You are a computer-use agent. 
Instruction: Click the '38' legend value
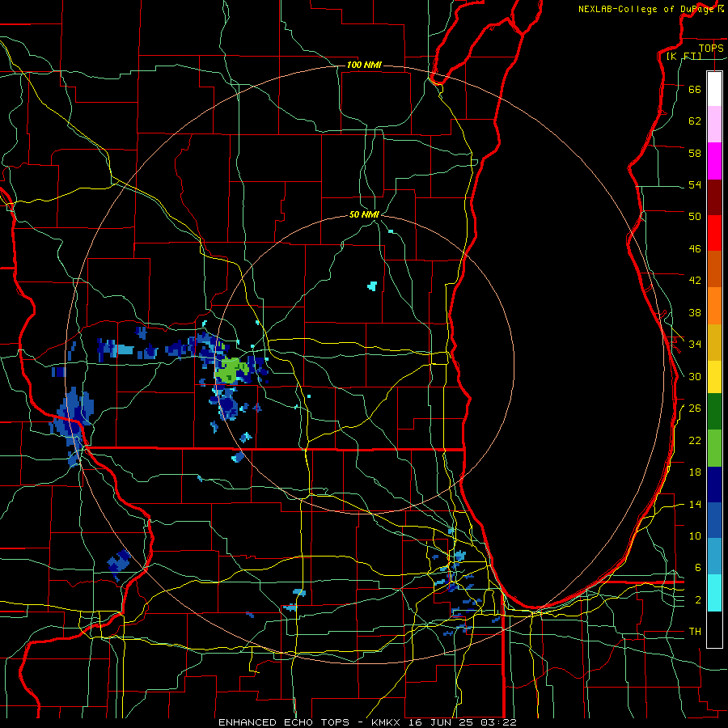point(695,312)
